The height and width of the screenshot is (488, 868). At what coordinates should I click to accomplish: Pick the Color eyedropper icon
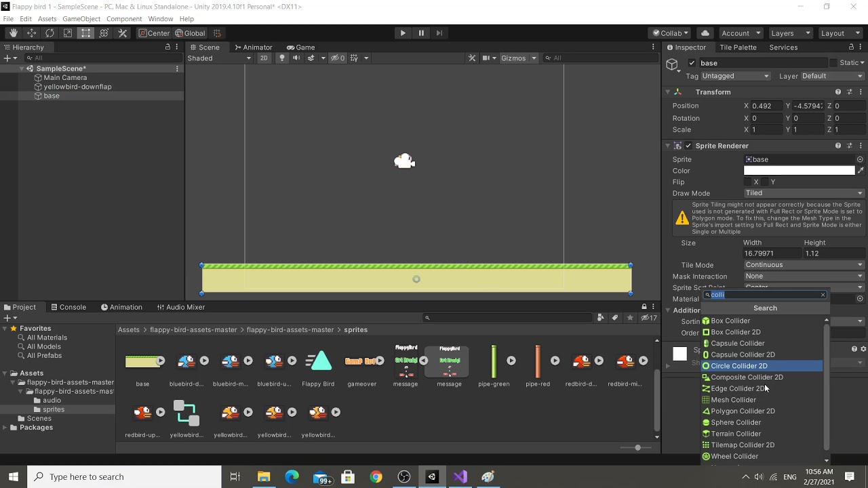point(861,171)
